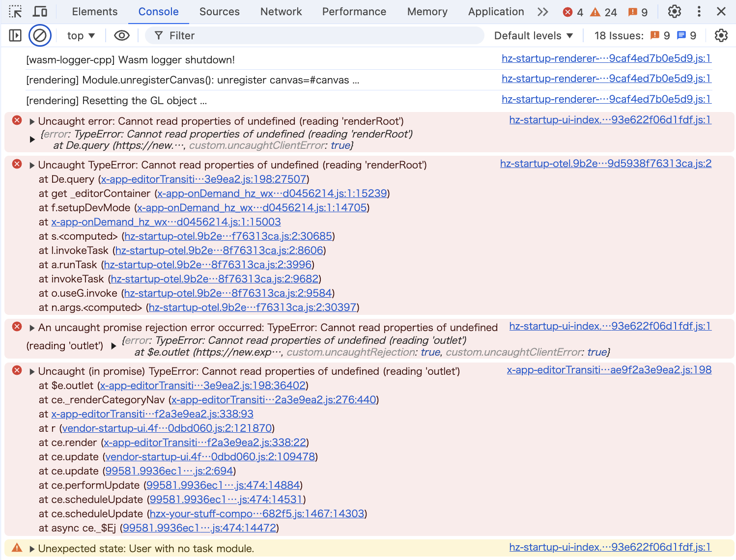Screen dimensions: 736x560
Task: Clear the console
Action: click(x=40, y=35)
